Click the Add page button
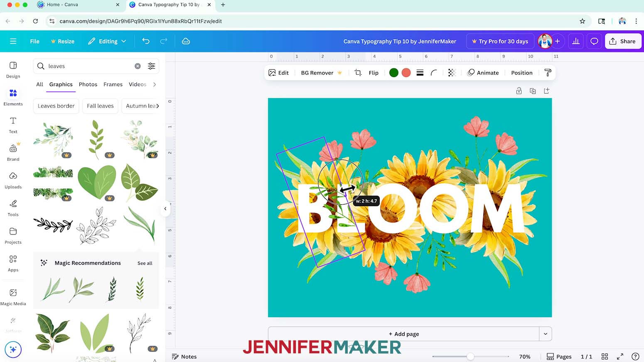644x362 pixels. point(403,334)
